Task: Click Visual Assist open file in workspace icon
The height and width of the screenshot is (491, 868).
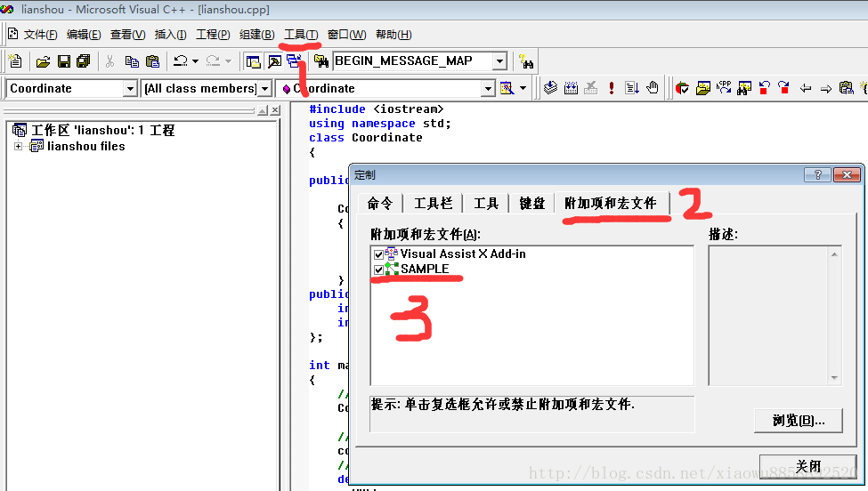Action: [703, 88]
